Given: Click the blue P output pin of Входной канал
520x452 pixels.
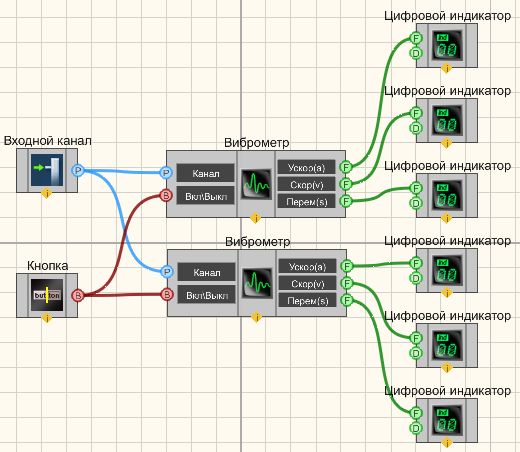Looking at the screenshot, I should point(78,171).
